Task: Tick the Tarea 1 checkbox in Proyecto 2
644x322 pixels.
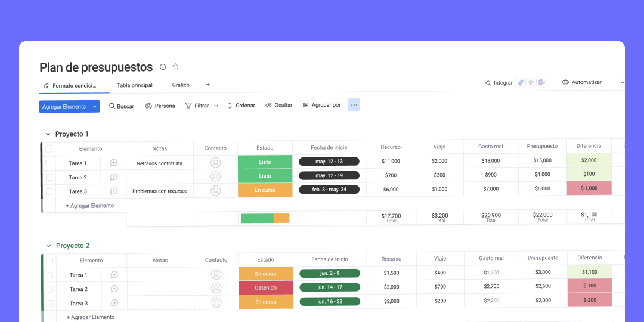Action: (x=49, y=275)
